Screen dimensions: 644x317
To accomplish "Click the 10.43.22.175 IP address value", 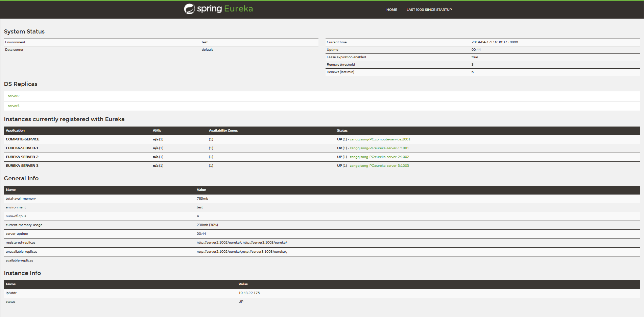I will (249, 293).
